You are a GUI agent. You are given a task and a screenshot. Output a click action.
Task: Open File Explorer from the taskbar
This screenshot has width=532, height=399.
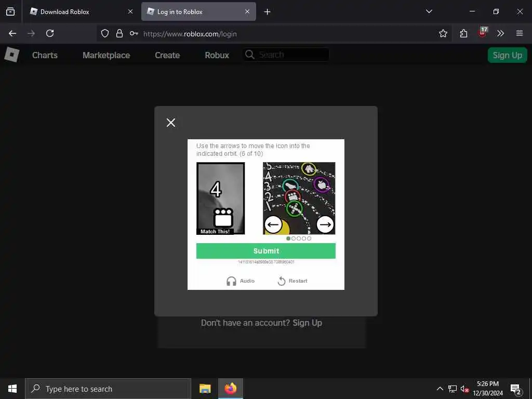pos(205,389)
